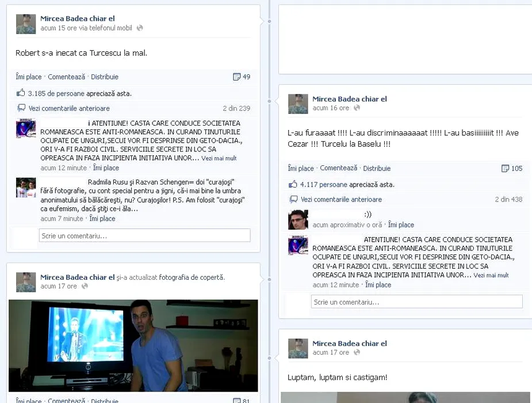Open Comentează on the 'L-au furaaaat' post
532x403 pixels.
tap(339, 168)
